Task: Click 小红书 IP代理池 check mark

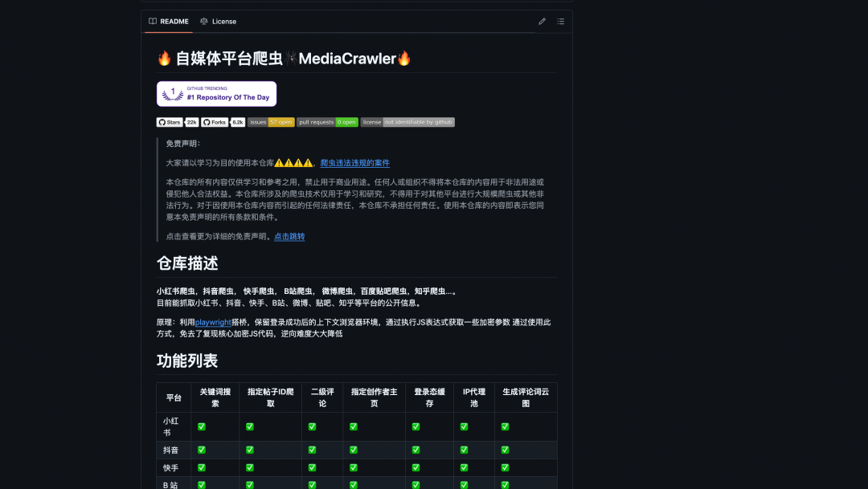Action: point(464,427)
